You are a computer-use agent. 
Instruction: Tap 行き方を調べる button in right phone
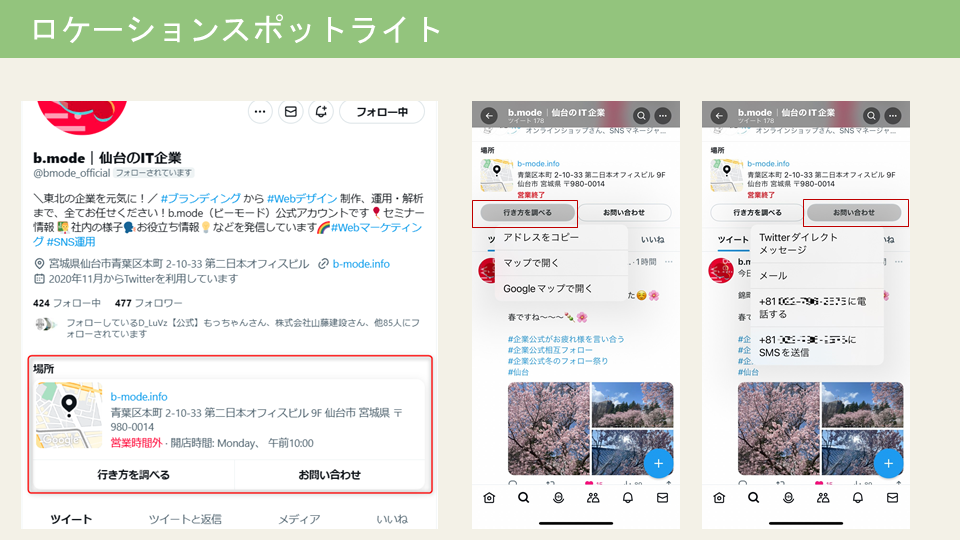(757, 212)
